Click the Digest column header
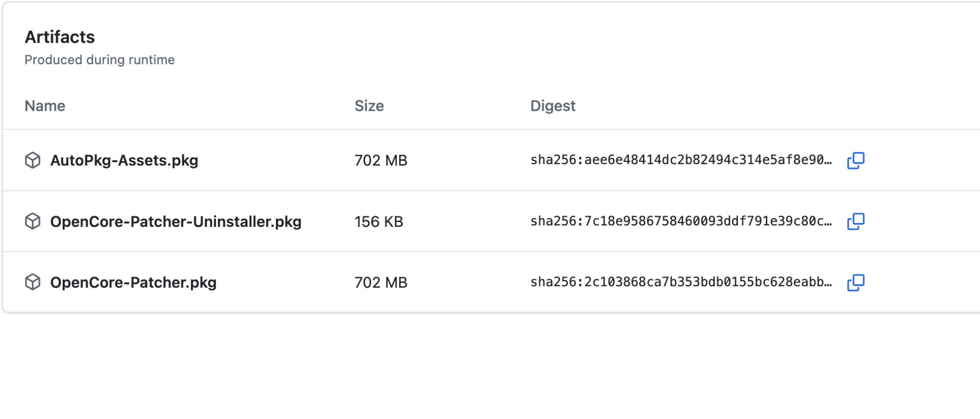The image size is (980, 419). (x=553, y=106)
